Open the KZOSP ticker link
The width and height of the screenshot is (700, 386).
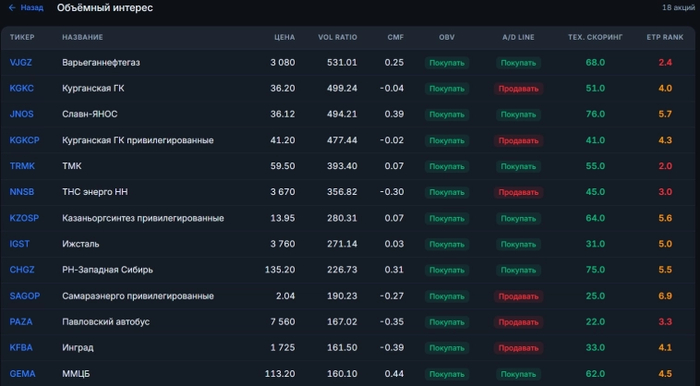24,218
